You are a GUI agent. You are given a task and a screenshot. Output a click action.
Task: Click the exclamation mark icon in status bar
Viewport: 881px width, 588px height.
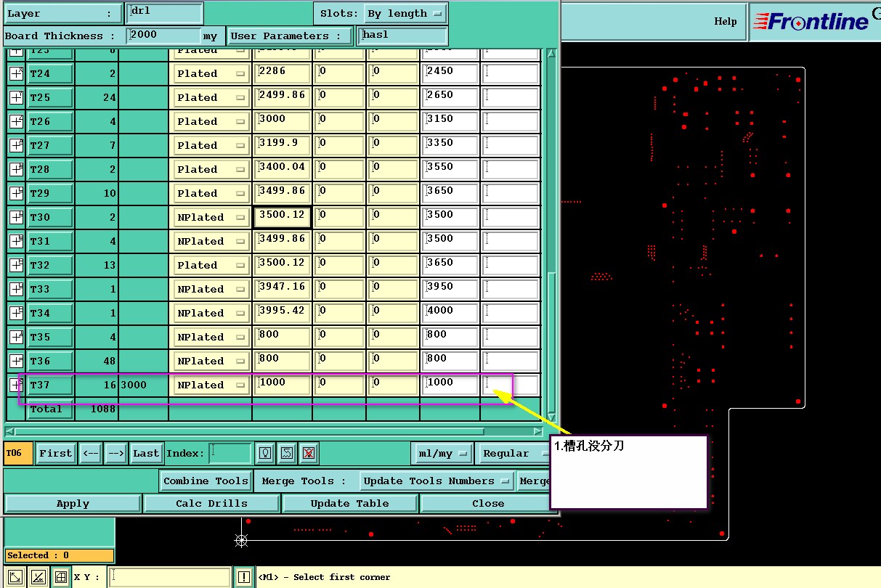pyautogui.click(x=244, y=578)
